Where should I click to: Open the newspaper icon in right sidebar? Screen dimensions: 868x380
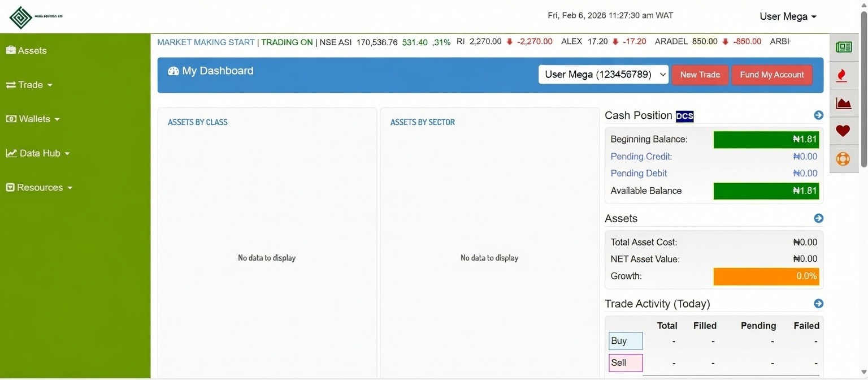pyautogui.click(x=844, y=47)
